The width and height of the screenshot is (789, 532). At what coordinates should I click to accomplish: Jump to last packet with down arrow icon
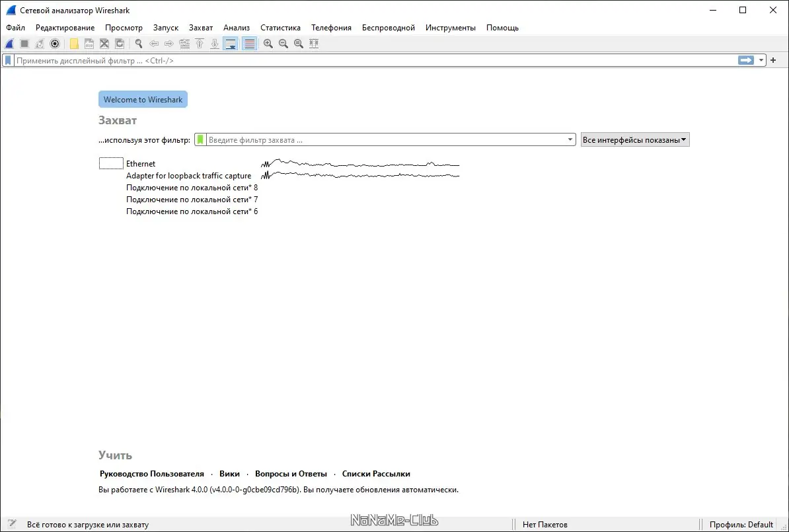[215, 44]
